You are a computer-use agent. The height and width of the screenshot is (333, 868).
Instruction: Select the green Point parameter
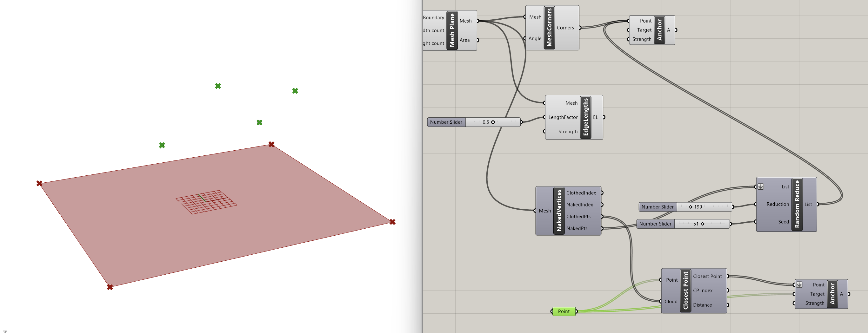(x=564, y=311)
